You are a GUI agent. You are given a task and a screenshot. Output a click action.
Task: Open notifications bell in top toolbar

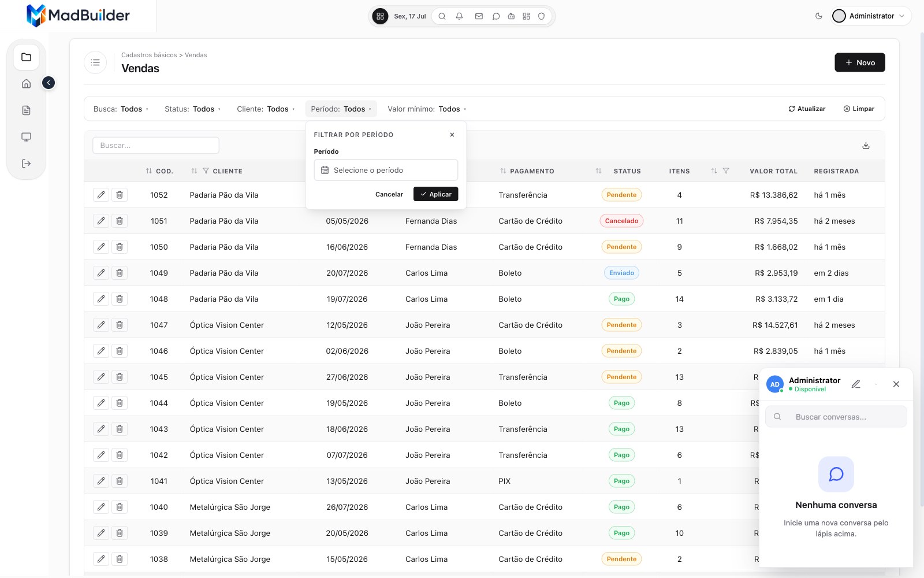click(x=459, y=16)
